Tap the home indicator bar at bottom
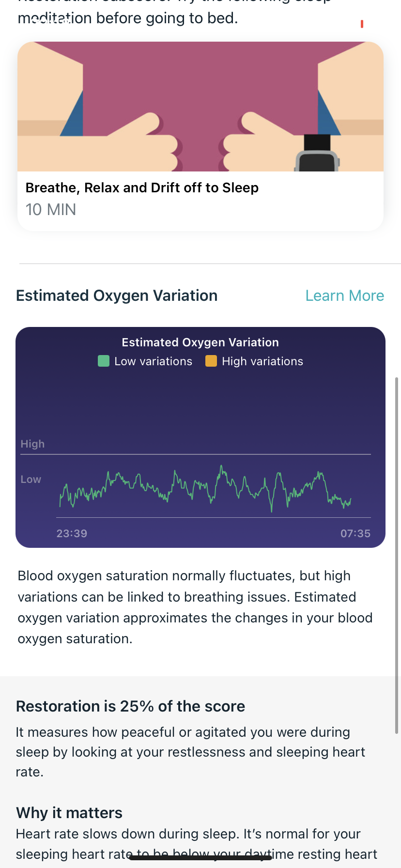The width and height of the screenshot is (401, 868). tap(200, 857)
